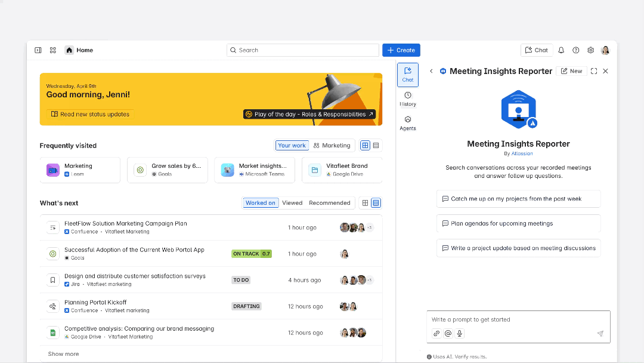The image size is (644, 363).
Task: Switch What's next to grid view
Action: 366,203
